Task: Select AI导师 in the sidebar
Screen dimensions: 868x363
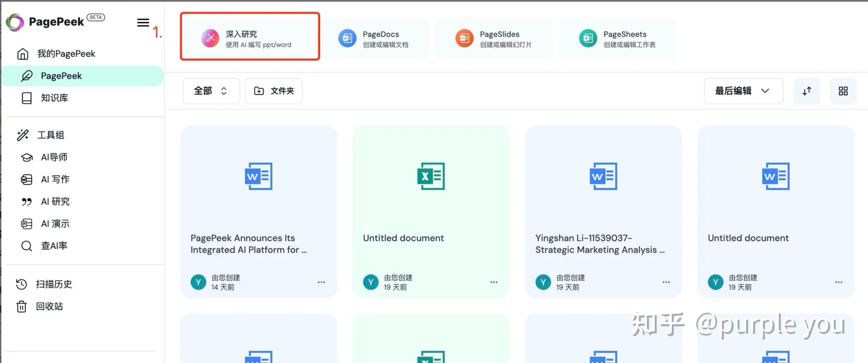Action: click(54, 157)
